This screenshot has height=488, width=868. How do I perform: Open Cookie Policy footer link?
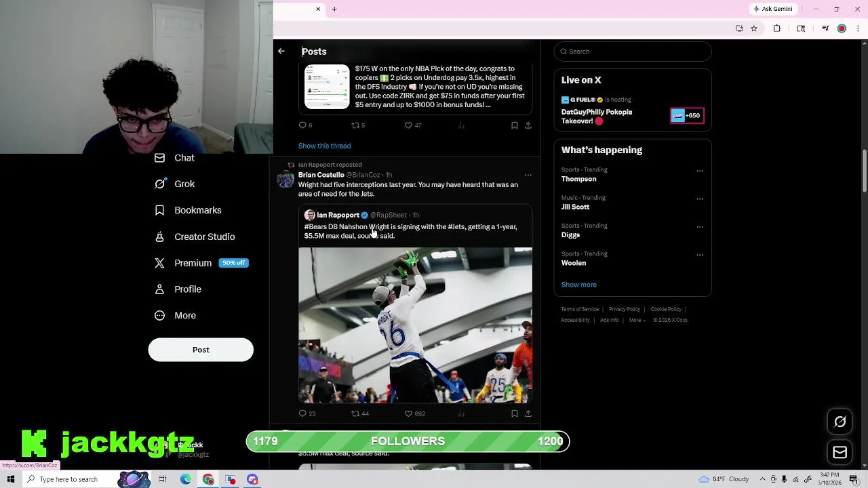click(666, 309)
